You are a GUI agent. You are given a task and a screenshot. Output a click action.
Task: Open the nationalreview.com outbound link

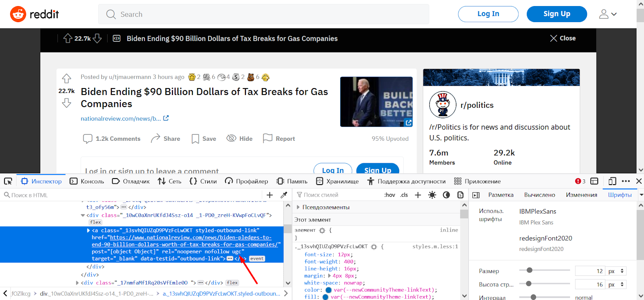[124, 118]
